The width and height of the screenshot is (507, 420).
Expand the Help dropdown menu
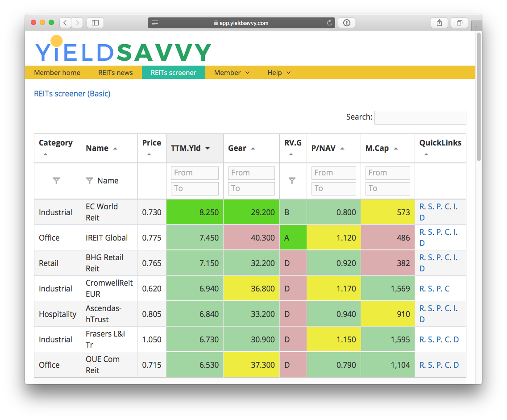pyautogui.click(x=279, y=72)
